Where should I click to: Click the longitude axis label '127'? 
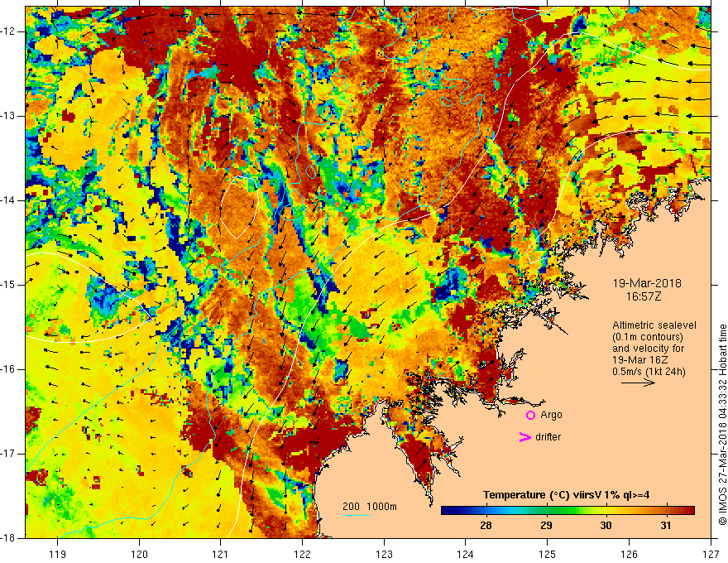(711, 554)
